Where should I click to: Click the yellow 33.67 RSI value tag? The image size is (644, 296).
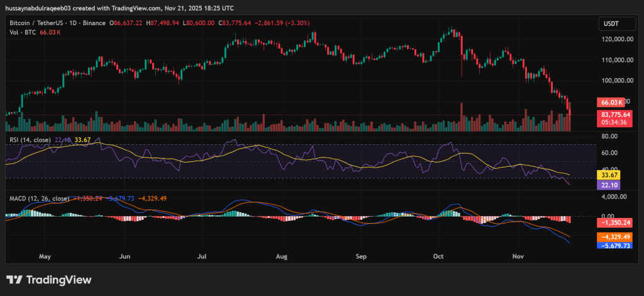(x=611, y=175)
